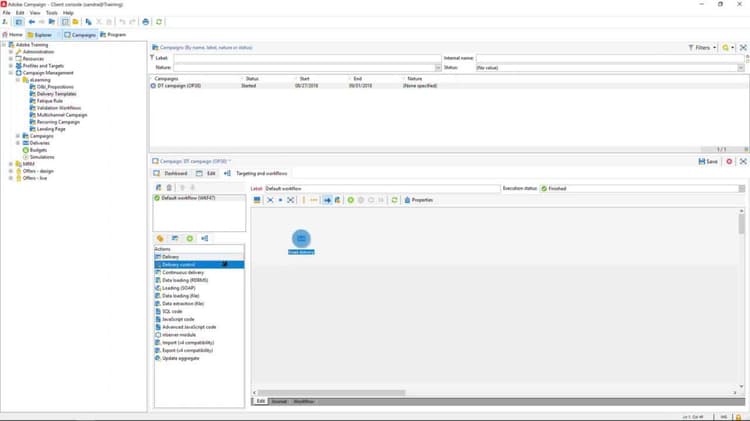Expand the Resources tree node
750x421 pixels.
click(x=11, y=59)
